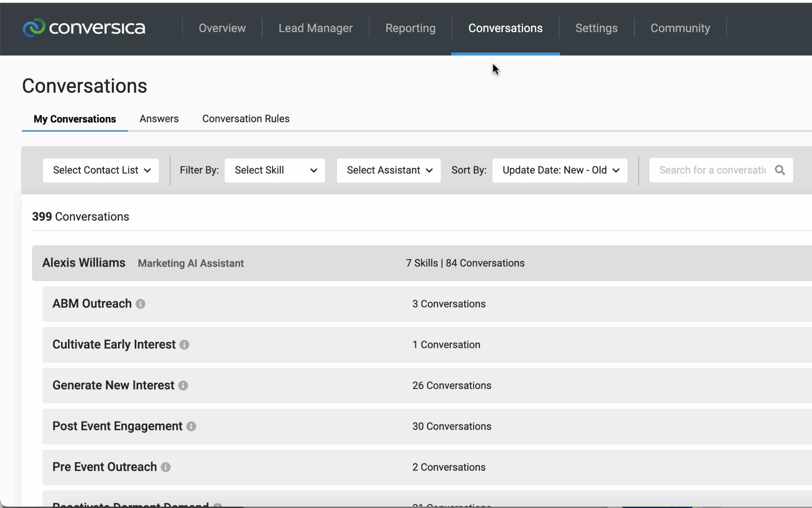This screenshot has height=508, width=812.
Task: Click info icon beside Pre Event Outreach
Action: click(x=166, y=468)
